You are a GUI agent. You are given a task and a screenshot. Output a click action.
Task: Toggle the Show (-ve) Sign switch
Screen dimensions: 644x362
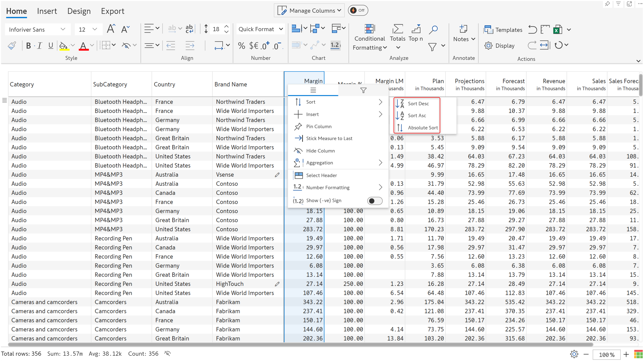(374, 201)
